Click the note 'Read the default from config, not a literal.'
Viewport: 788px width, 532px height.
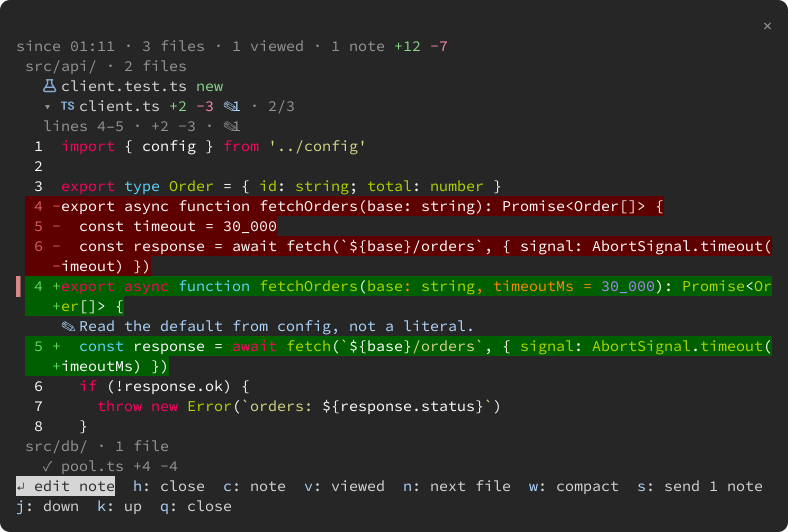point(276,326)
